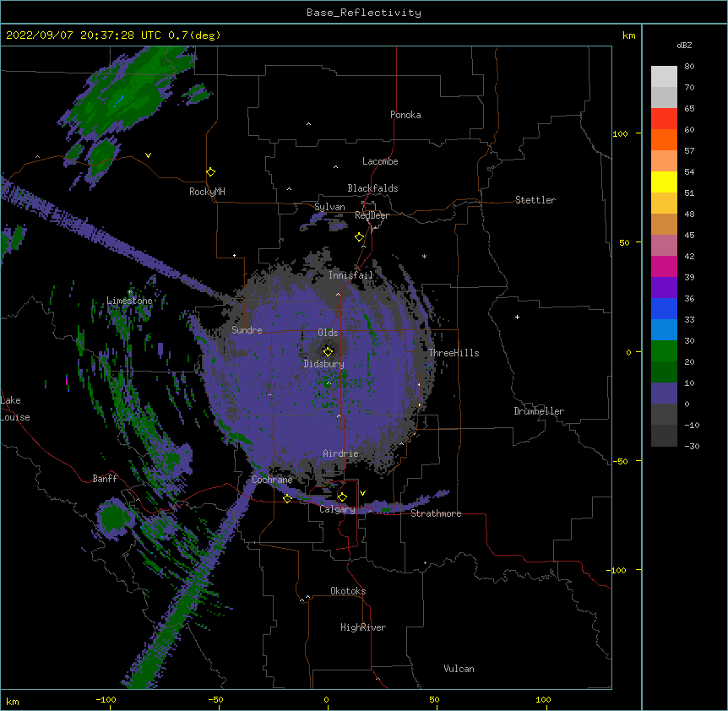Click the 50 tick on the horizontal axis
Image resolution: width=728 pixels, height=711 pixels.
click(x=434, y=699)
